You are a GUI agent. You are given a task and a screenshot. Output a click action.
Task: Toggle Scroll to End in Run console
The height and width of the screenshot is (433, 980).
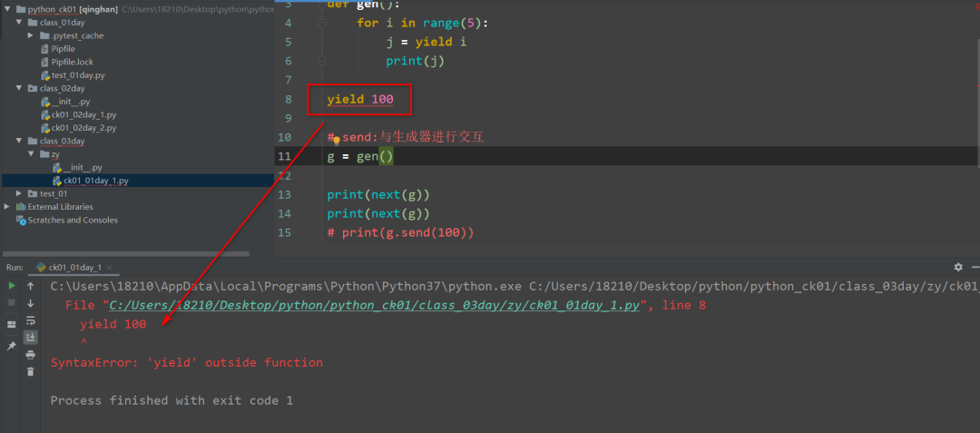31,338
